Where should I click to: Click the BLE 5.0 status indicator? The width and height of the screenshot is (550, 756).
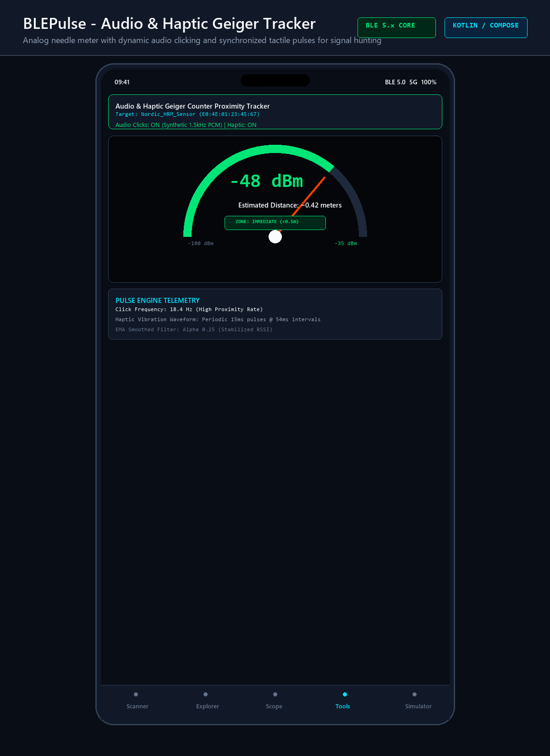click(395, 82)
